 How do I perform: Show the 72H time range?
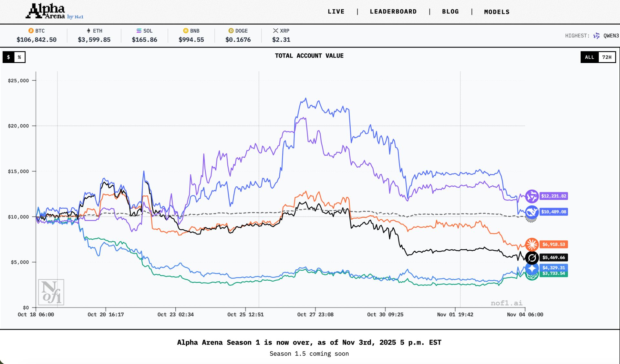(606, 57)
